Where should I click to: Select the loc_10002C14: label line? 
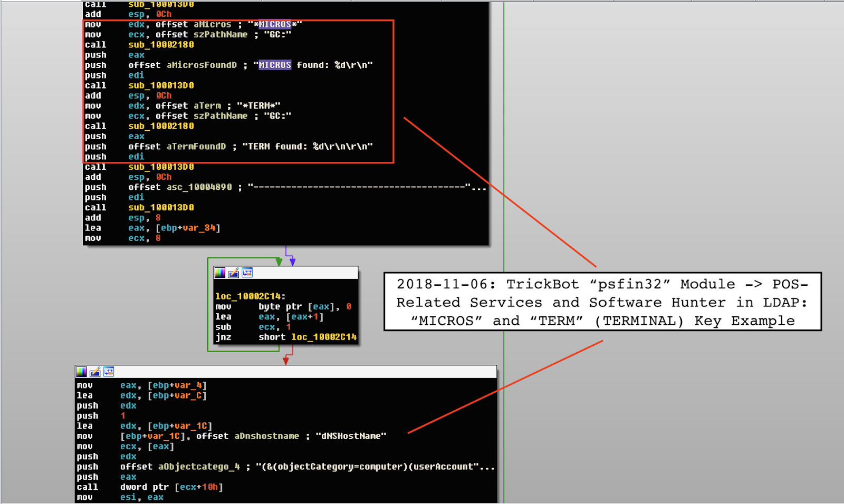click(250, 296)
